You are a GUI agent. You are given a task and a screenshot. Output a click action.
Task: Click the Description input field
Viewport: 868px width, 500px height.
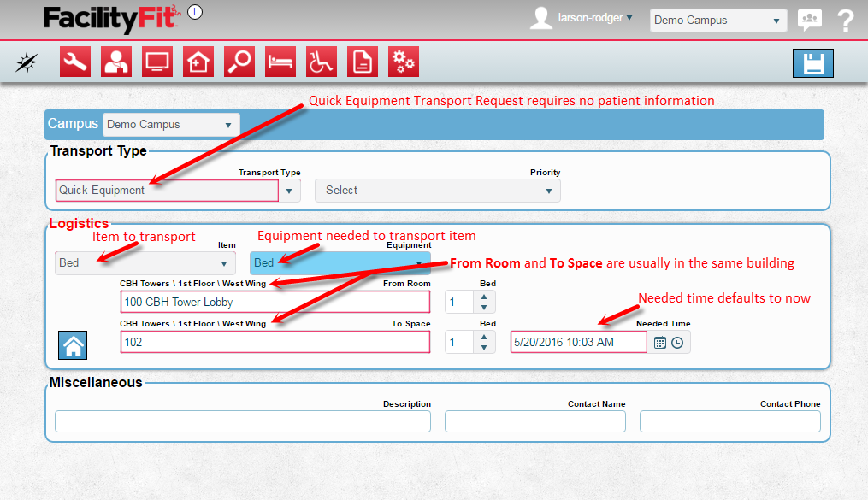click(243, 421)
